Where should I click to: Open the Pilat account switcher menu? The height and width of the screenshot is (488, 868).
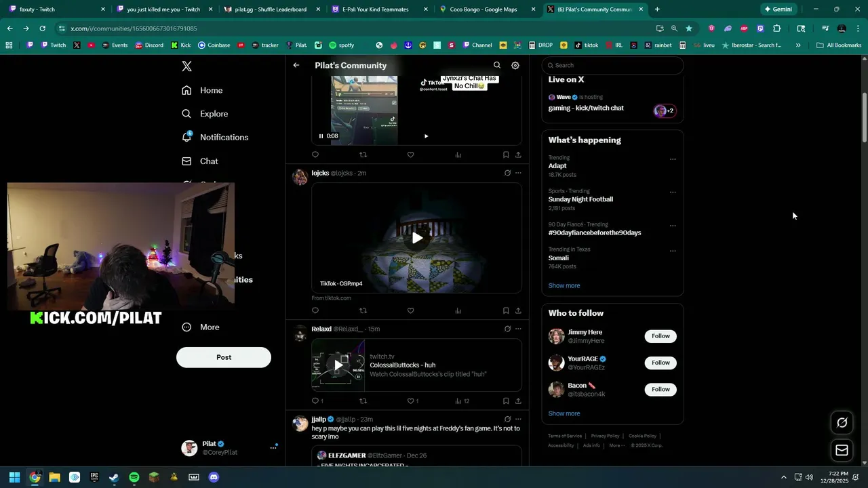click(230, 447)
